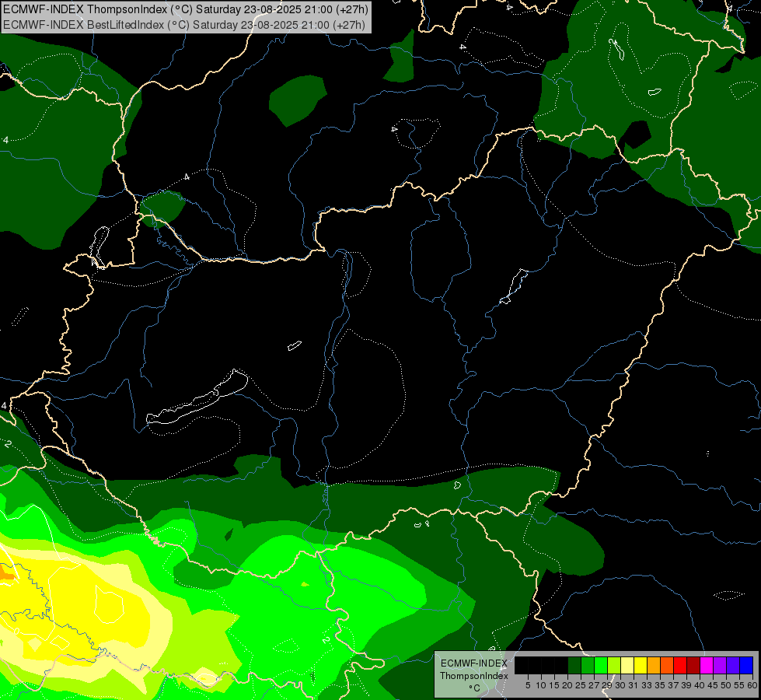The width and height of the screenshot is (761, 700).
Task: Click the legend tick value 20
Action: point(567,685)
